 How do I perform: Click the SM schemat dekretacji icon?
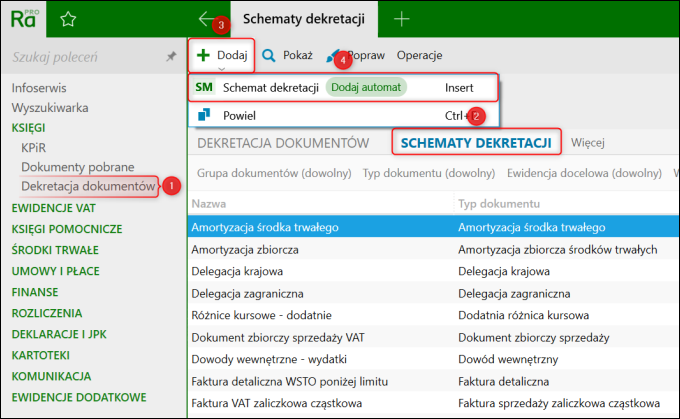click(204, 87)
